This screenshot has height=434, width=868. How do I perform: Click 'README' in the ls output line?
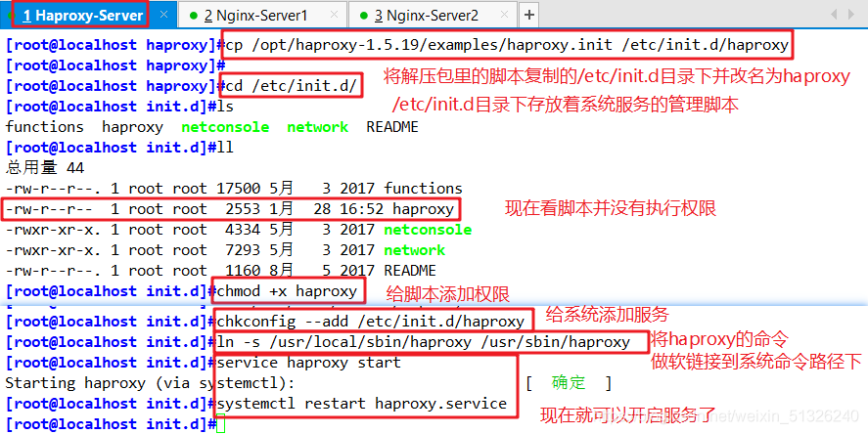392,127
